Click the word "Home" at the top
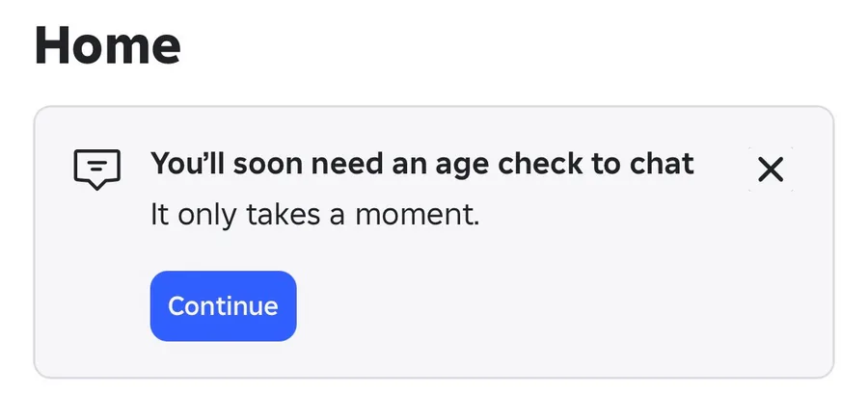This screenshot has width=868, height=393. coord(108,45)
